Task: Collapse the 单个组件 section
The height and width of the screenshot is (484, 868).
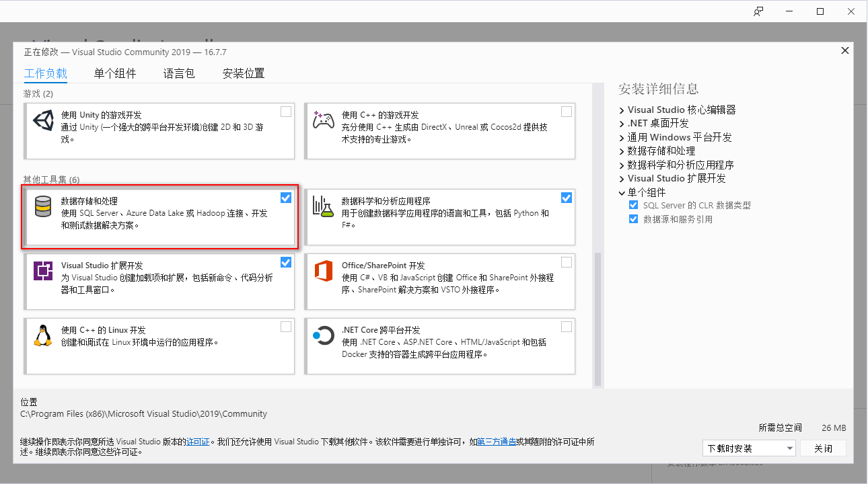Action: [622, 192]
